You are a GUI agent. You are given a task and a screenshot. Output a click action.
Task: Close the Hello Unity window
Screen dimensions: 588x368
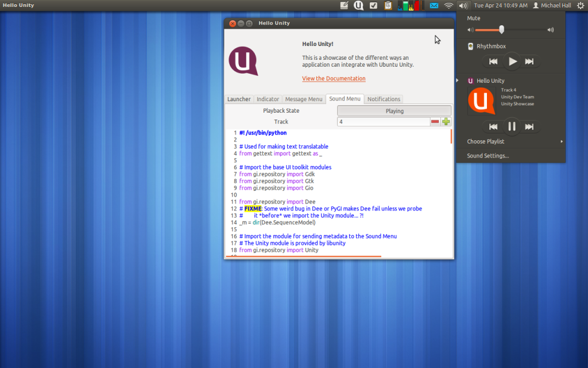pyautogui.click(x=233, y=23)
